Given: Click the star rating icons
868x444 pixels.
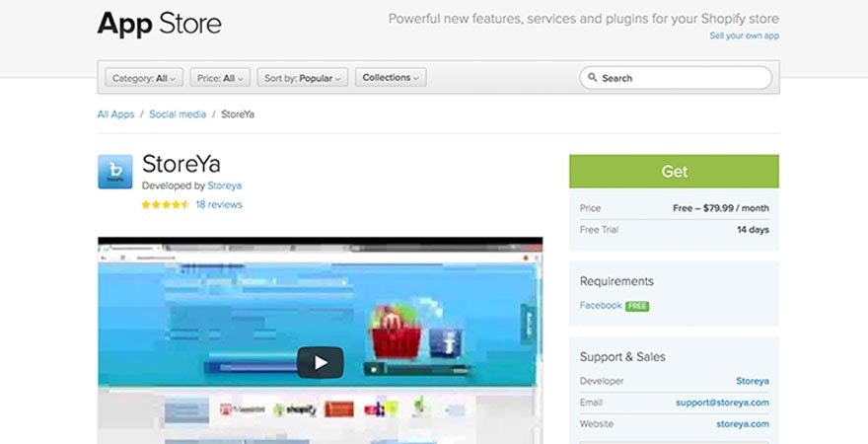Looking at the screenshot, I should coord(165,205).
